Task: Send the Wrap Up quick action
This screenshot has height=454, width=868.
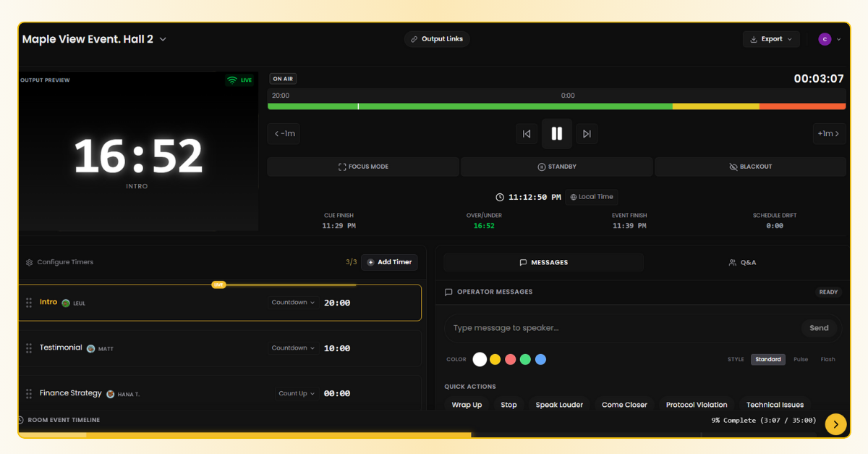Action: click(467, 405)
